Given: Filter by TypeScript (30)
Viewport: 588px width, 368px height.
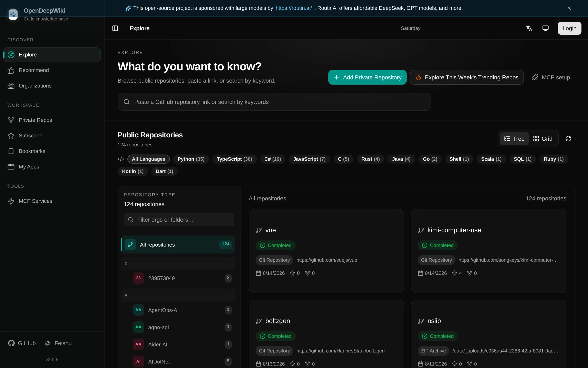Looking at the screenshot, I should (x=234, y=159).
